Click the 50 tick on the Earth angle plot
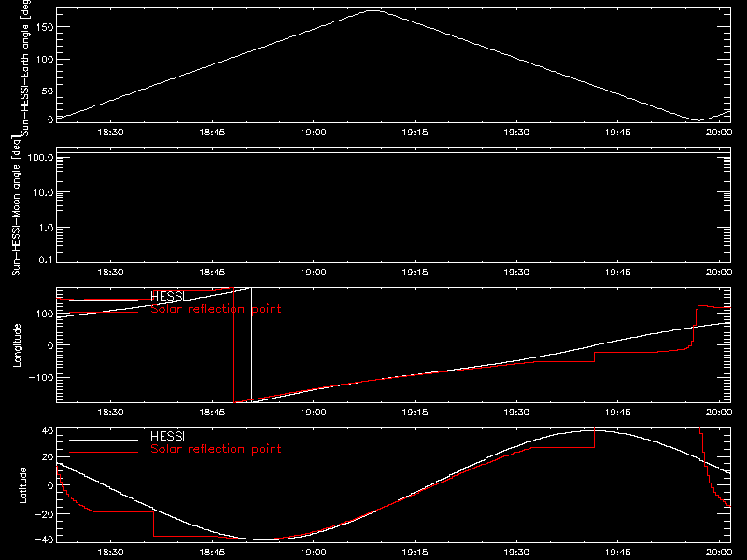Viewport: 747px width, 560px height. (x=48, y=91)
